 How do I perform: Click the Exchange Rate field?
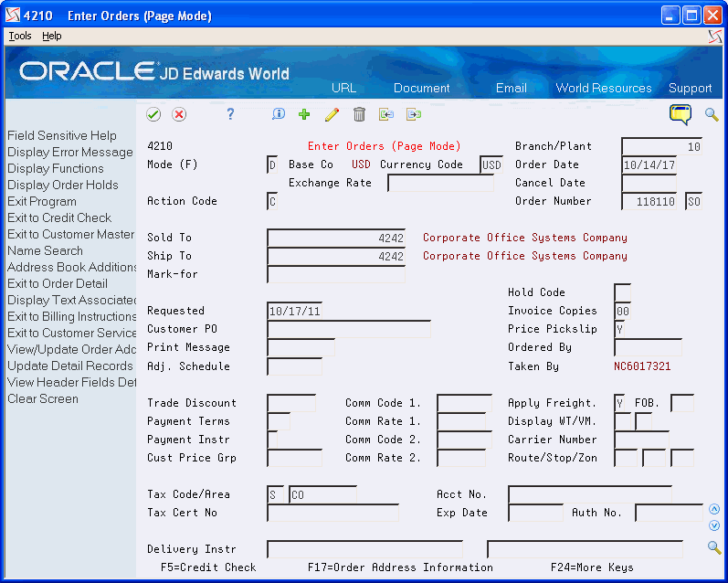coord(440,183)
